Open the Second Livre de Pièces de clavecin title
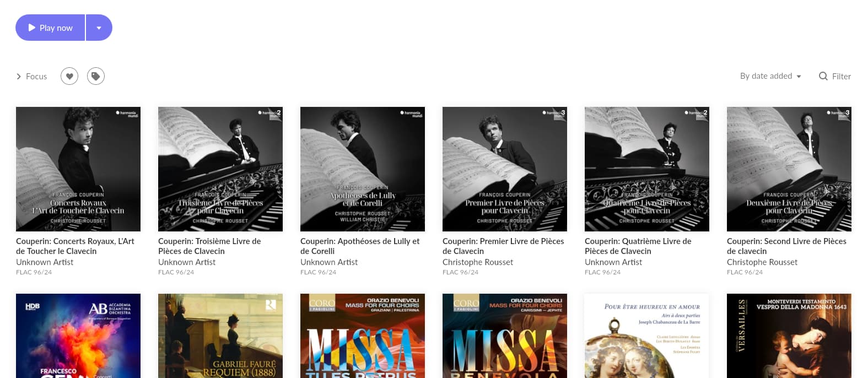 [x=786, y=246]
